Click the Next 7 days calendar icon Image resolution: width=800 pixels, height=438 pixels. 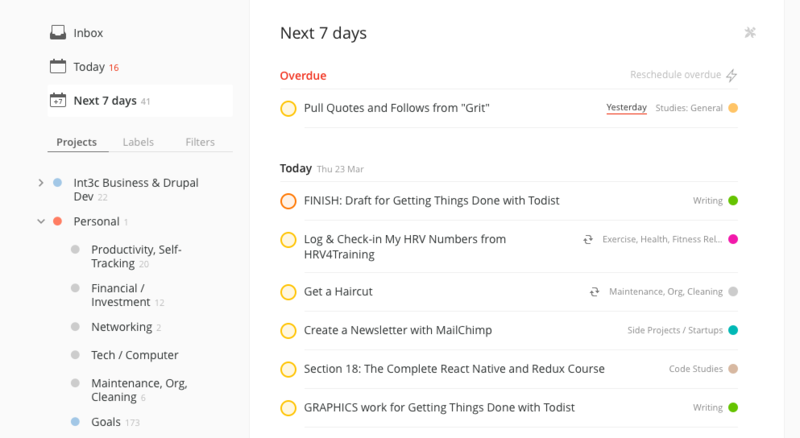58,100
